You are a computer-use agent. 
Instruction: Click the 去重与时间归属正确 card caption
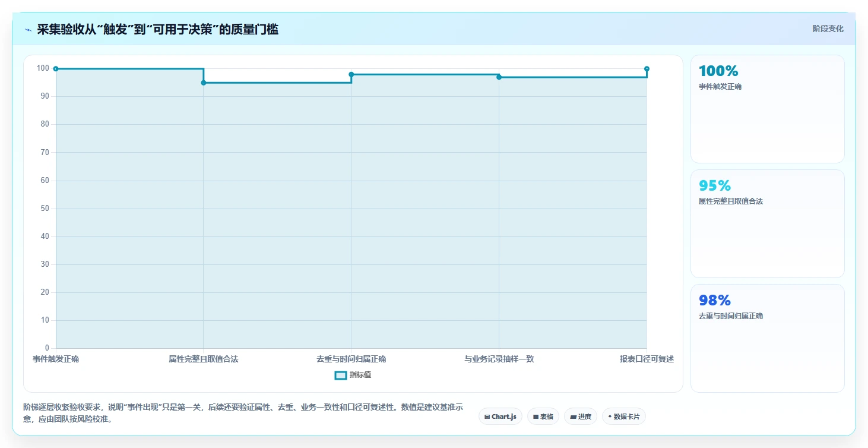pos(731,316)
